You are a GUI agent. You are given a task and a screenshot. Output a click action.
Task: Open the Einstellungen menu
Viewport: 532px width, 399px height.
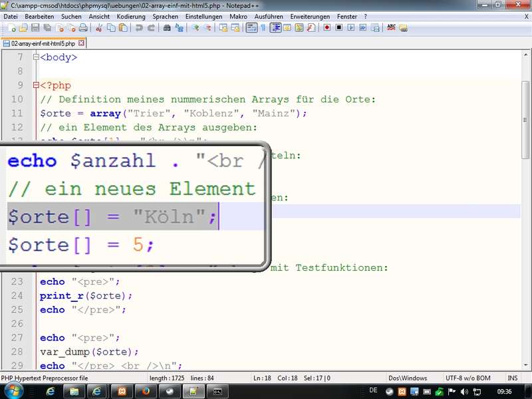(203, 16)
